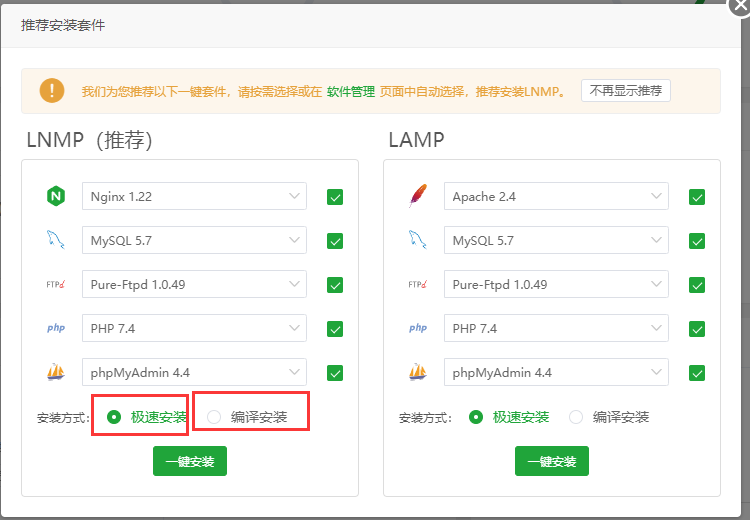Open the Apache 2.4 version dropdown
Image resolution: width=750 pixels, height=520 pixels.
tap(556, 196)
